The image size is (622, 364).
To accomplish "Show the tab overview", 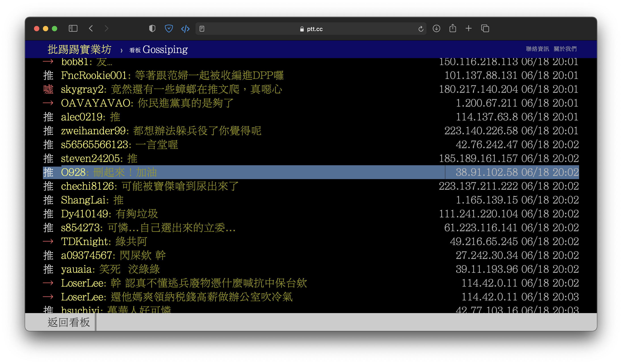I will [x=485, y=29].
